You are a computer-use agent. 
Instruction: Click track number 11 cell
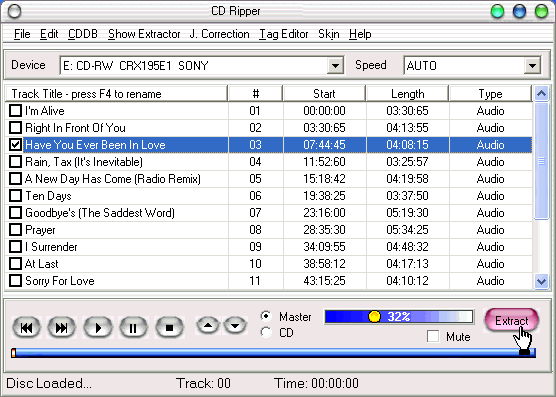point(255,281)
